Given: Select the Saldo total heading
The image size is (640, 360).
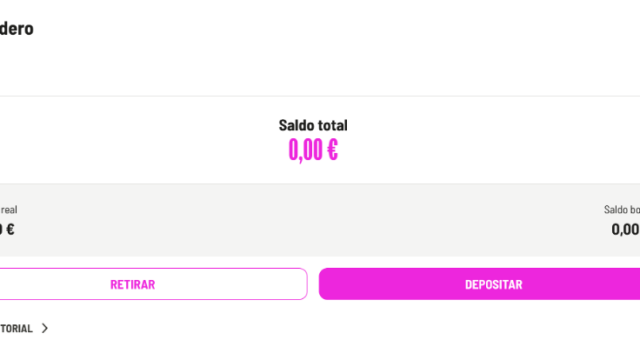Looking at the screenshot, I should pyautogui.click(x=313, y=125).
